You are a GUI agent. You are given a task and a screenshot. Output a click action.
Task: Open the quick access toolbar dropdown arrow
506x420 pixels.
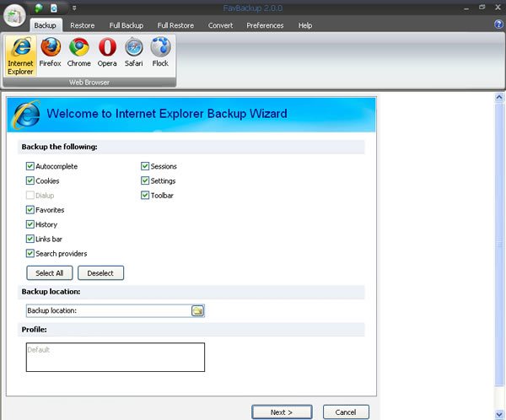coord(73,8)
